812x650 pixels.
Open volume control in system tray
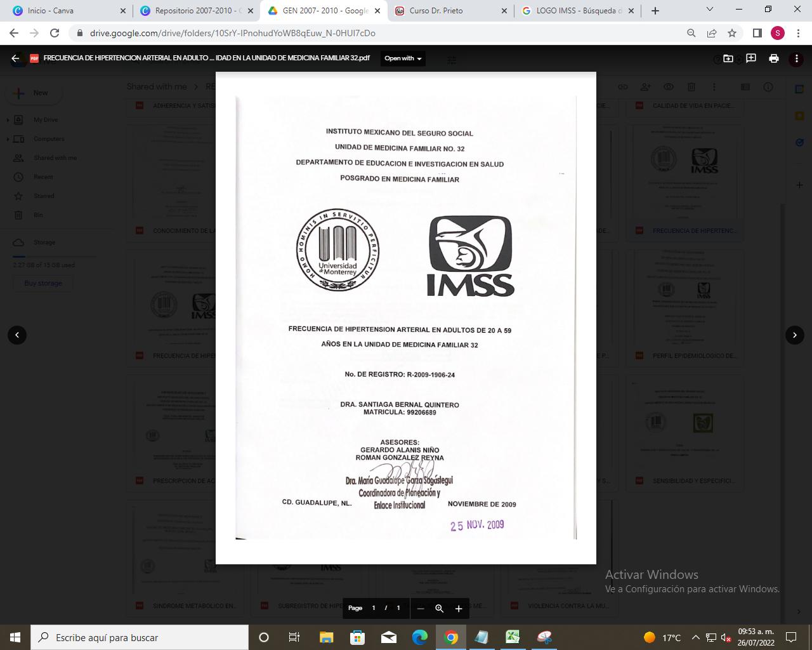726,637
